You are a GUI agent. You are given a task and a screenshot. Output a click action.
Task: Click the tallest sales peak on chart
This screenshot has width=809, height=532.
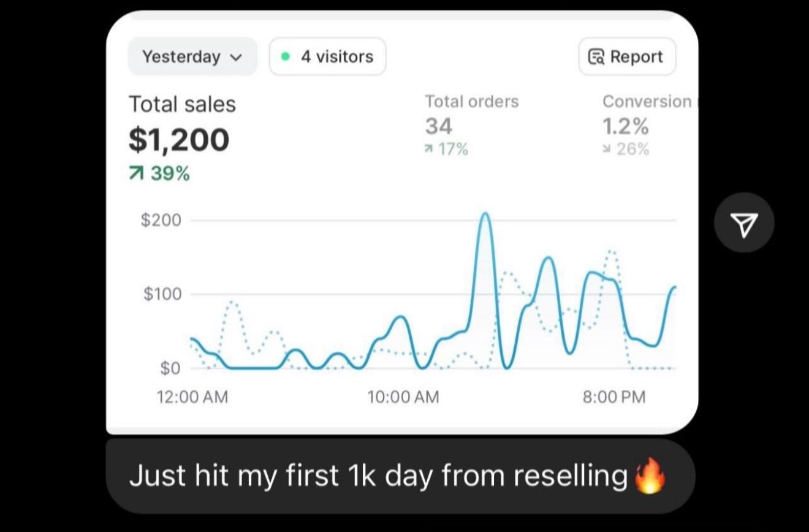click(485, 214)
